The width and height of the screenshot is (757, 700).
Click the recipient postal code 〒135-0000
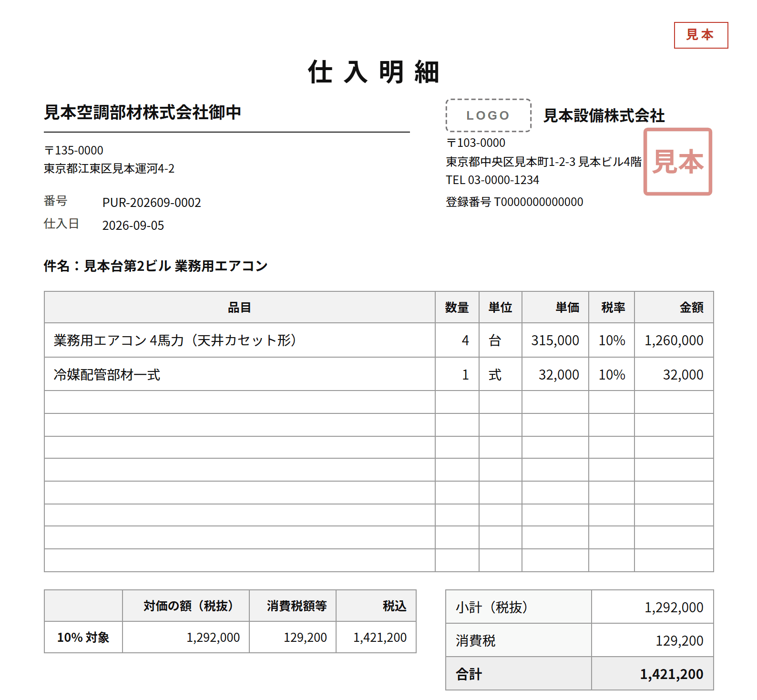[x=73, y=150]
